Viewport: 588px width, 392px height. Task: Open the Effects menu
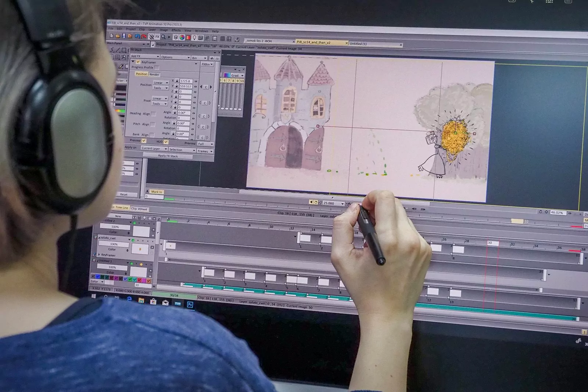(176, 30)
